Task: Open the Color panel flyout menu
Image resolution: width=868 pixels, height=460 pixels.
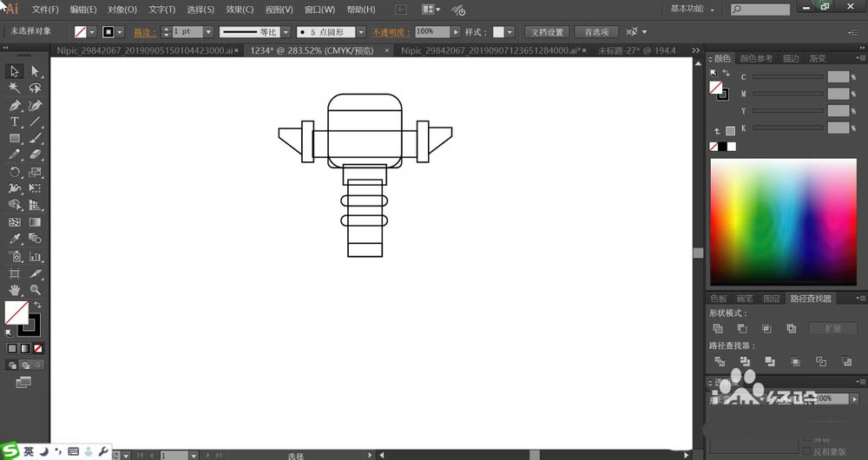Action: [860, 58]
